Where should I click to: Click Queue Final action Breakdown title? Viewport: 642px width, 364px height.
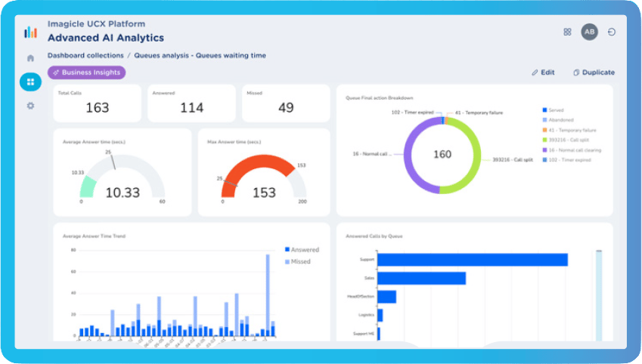(x=379, y=97)
